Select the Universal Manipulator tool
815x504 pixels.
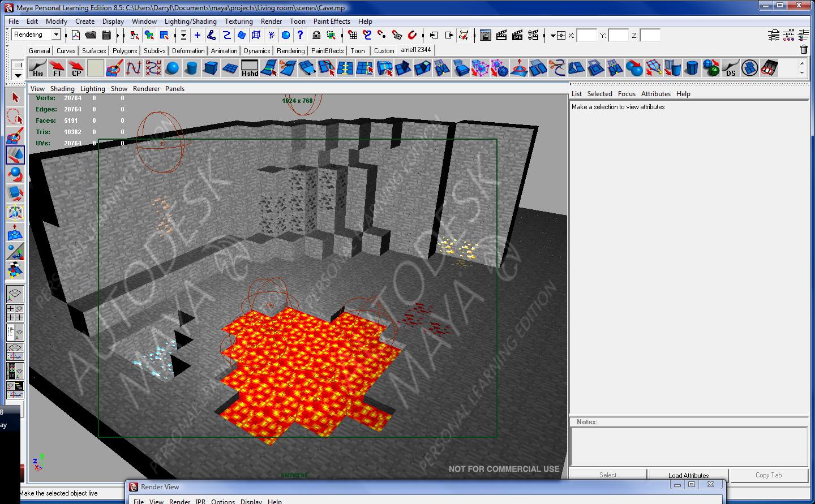coord(15,213)
